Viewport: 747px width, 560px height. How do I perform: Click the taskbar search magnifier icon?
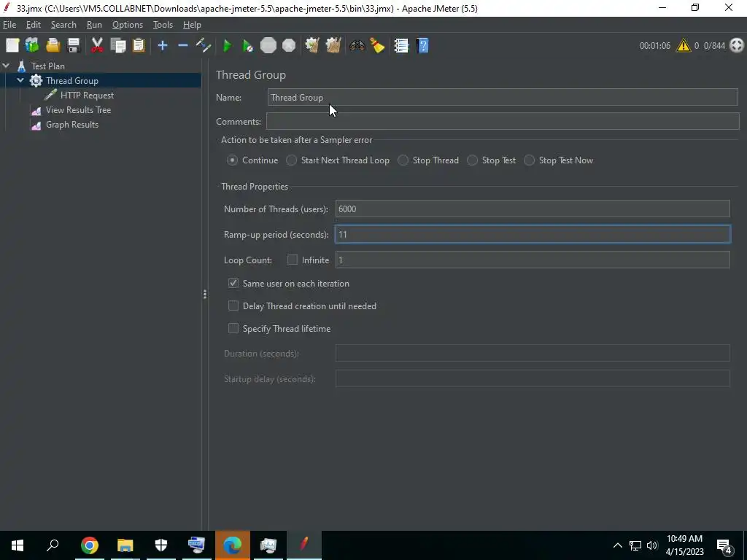53,545
